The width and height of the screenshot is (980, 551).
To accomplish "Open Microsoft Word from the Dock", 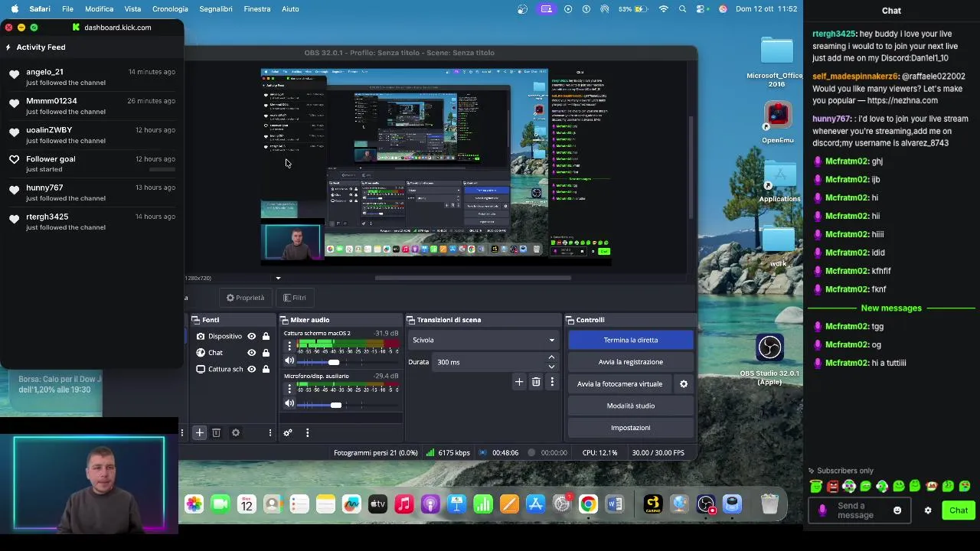I will click(614, 504).
